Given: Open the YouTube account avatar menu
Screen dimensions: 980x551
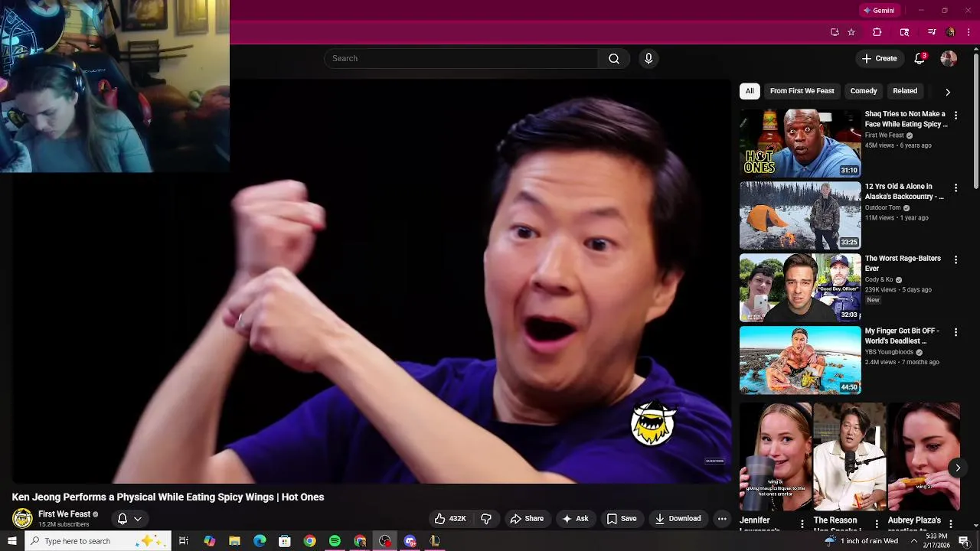Looking at the screenshot, I should coord(949,59).
